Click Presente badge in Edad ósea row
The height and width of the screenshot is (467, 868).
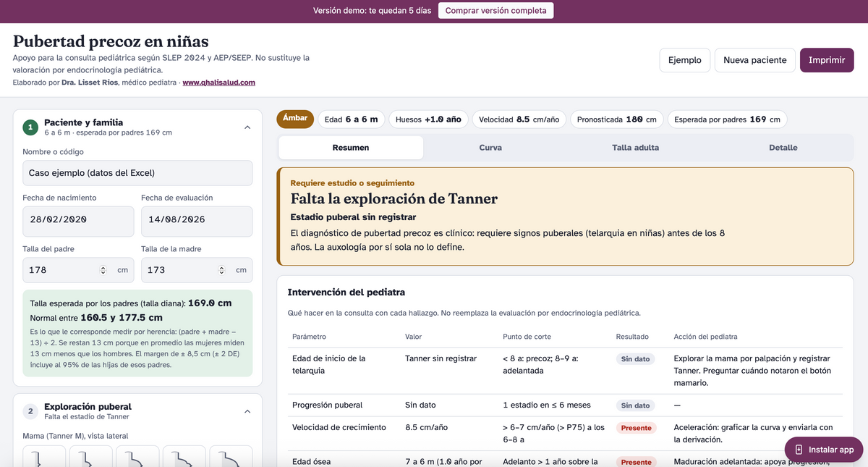coord(637,462)
